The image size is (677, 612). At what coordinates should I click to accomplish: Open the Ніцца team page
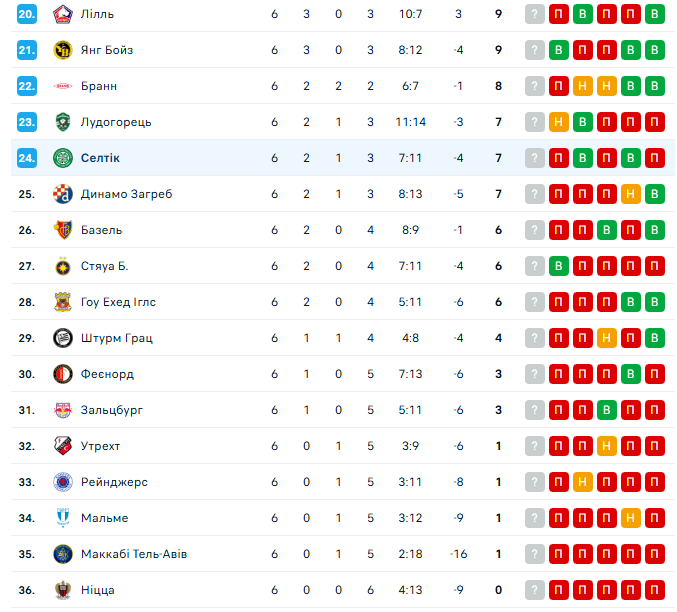tap(98, 590)
